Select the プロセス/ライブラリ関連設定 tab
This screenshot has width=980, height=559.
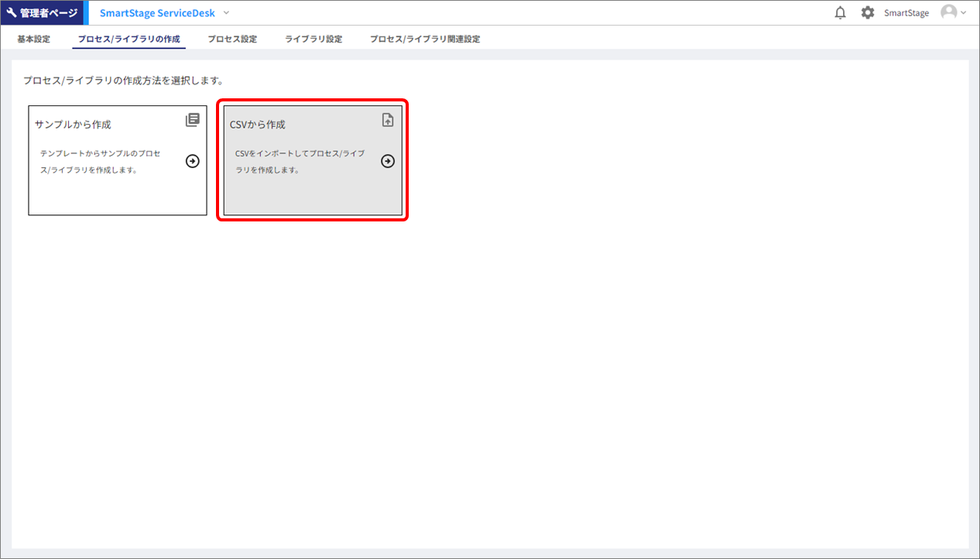tap(425, 39)
